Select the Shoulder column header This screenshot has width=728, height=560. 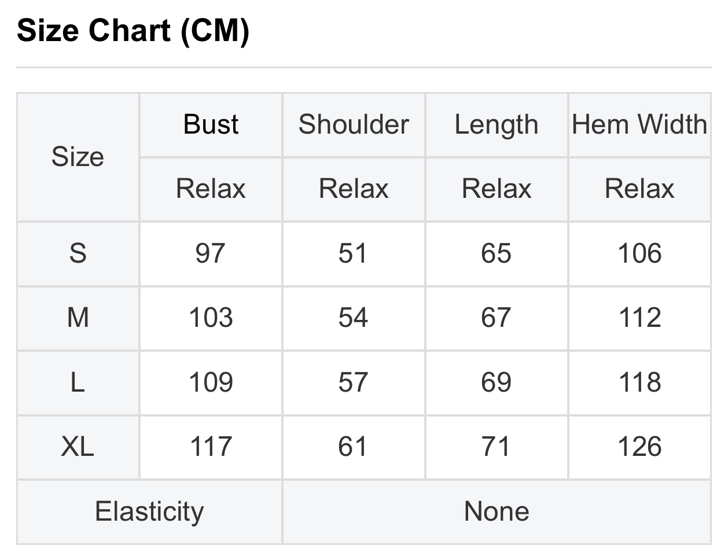pos(354,125)
